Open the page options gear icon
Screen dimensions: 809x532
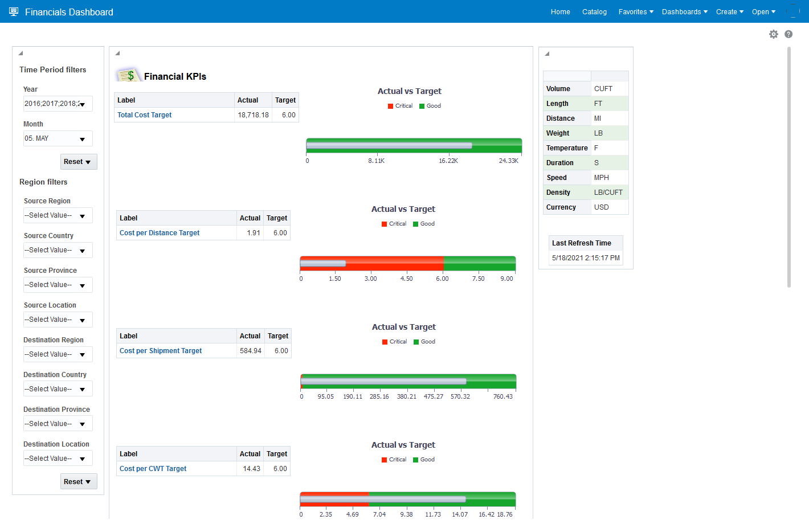tap(773, 34)
